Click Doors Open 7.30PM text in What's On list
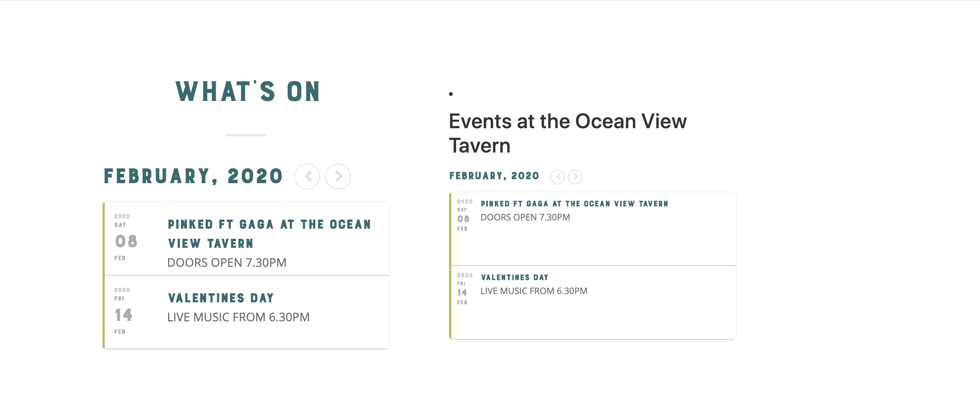The height and width of the screenshot is (409, 980). [227, 263]
